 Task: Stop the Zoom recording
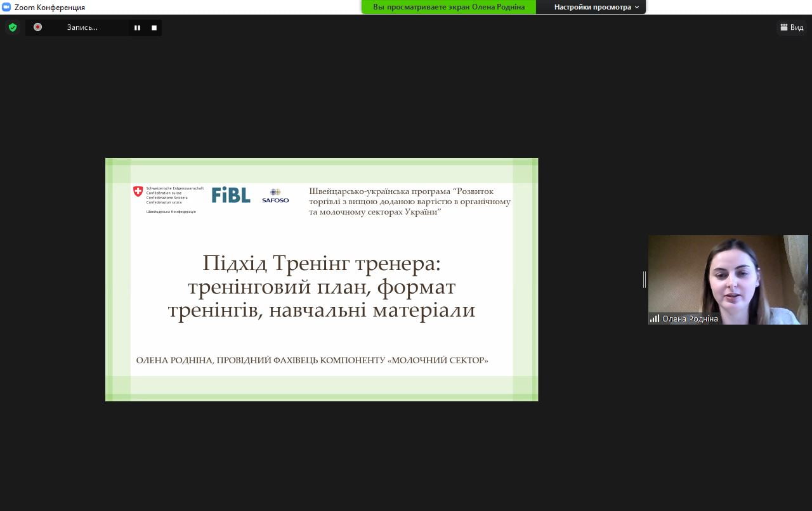point(154,28)
